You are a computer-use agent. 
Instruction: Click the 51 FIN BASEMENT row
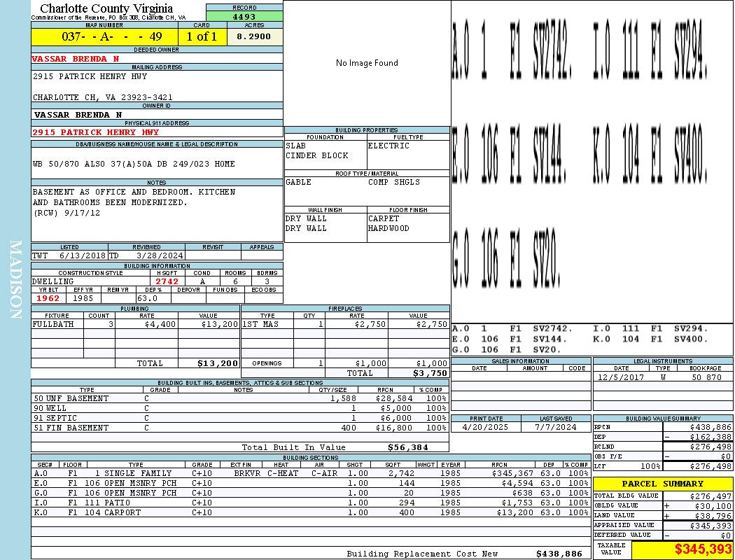tap(240, 428)
